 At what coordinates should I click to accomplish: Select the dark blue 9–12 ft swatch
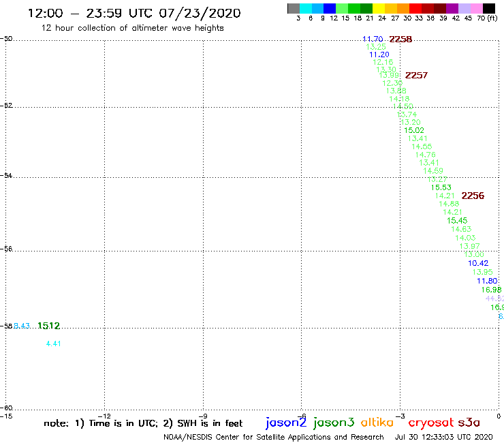tap(330, 8)
